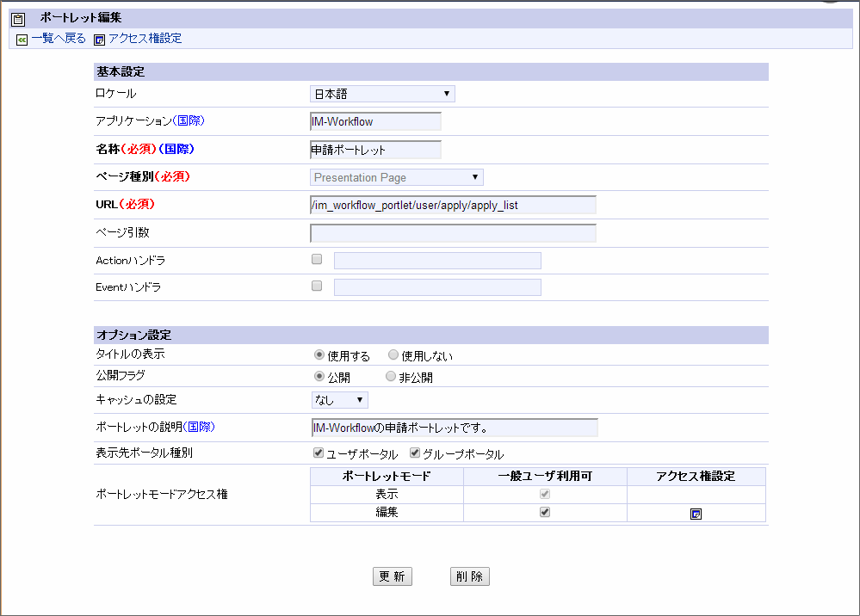Click the 編集 cell in mode table
Viewport: 860px width, 616px height.
click(387, 513)
